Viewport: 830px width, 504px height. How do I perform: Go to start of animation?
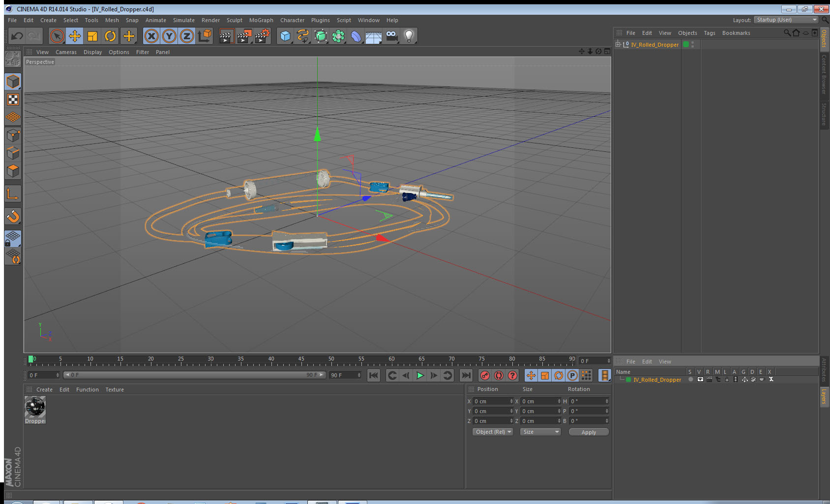(x=374, y=376)
